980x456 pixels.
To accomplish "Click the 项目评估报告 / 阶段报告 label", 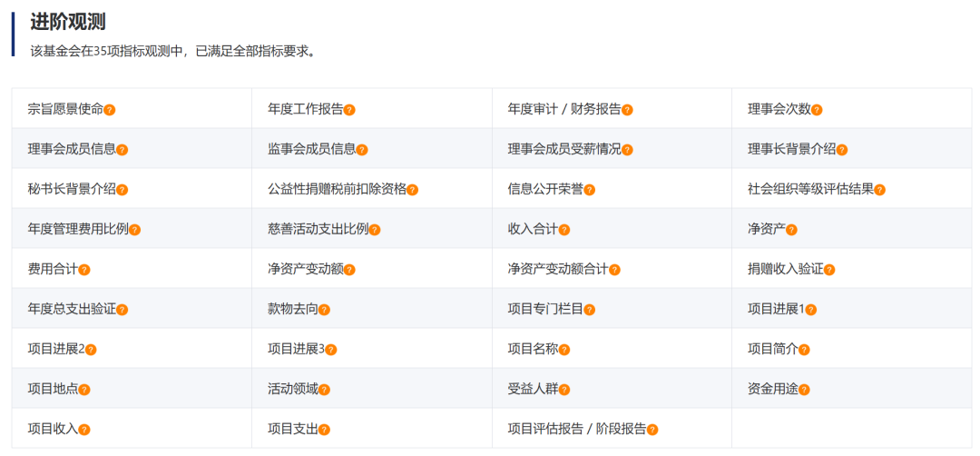I will tap(577, 430).
